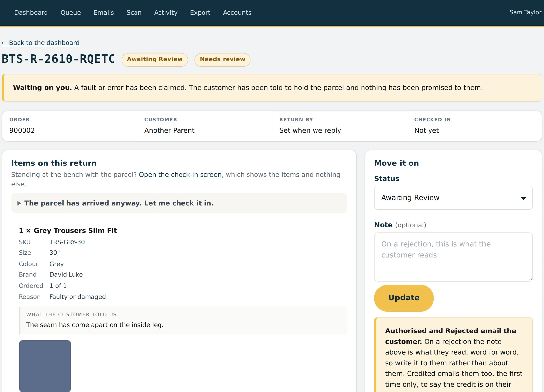Screen dimensions: 544x392
Task: Switch to the Scan page
Action: point(134,13)
